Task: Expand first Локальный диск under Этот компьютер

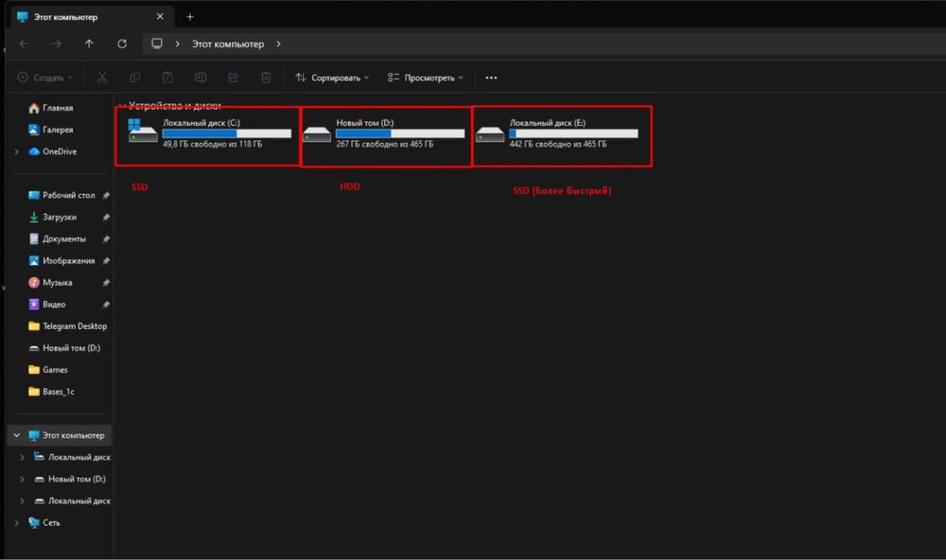Action: tap(23, 458)
